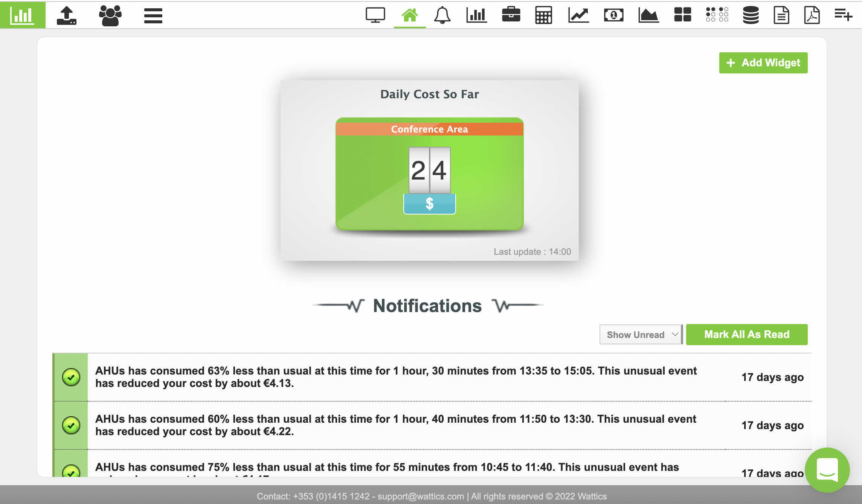Click Mark All As Read button
The height and width of the screenshot is (504, 862).
(x=746, y=335)
